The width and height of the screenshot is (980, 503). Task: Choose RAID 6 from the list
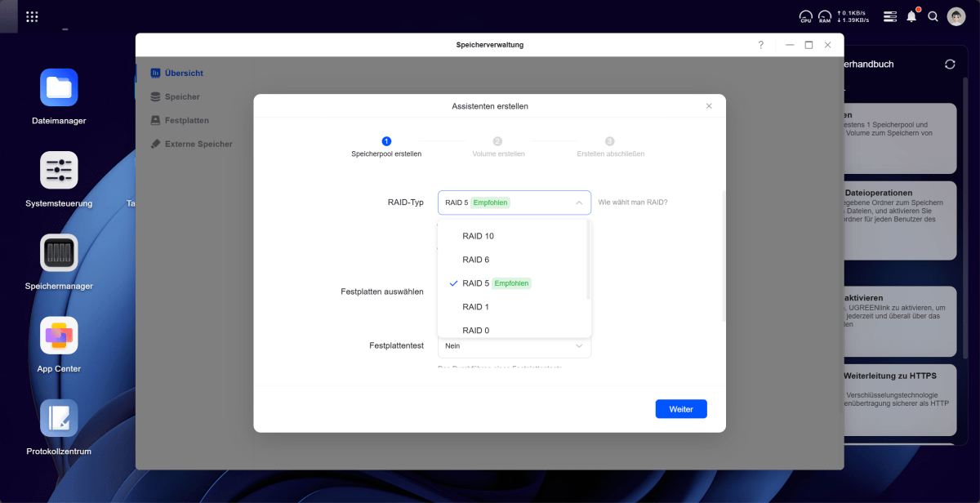pos(514,260)
